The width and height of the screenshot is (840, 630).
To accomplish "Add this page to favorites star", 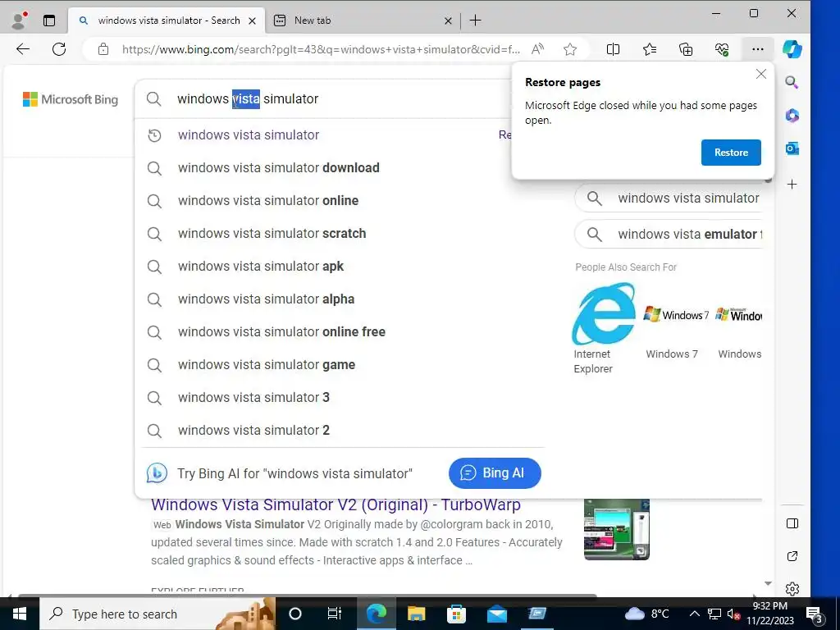I will click(x=570, y=49).
